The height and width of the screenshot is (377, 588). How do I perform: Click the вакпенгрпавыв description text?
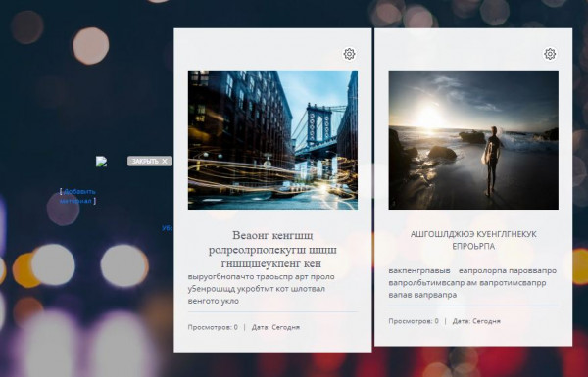point(472,283)
